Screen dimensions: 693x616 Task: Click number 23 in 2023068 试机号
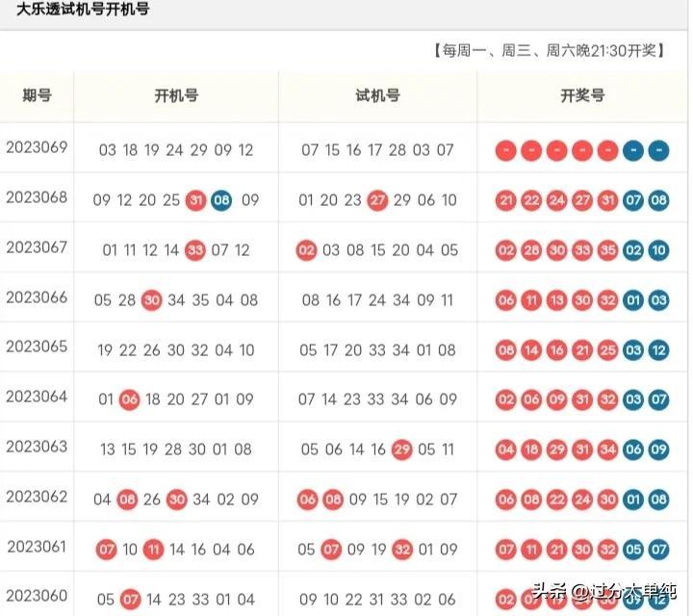coord(352,200)
